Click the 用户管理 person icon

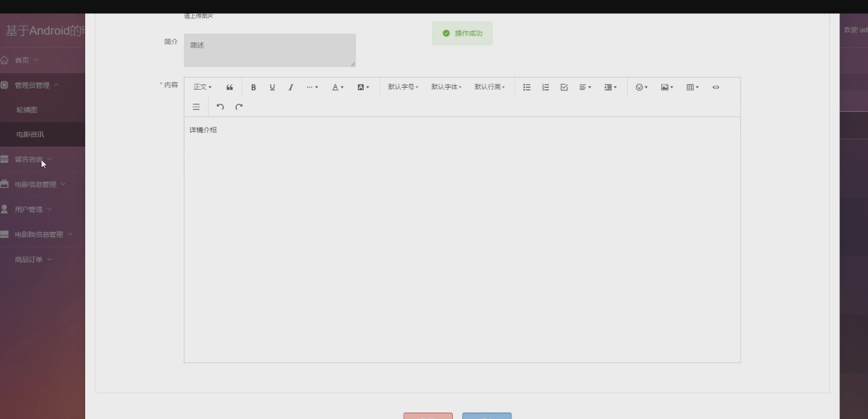pos(4,209)
